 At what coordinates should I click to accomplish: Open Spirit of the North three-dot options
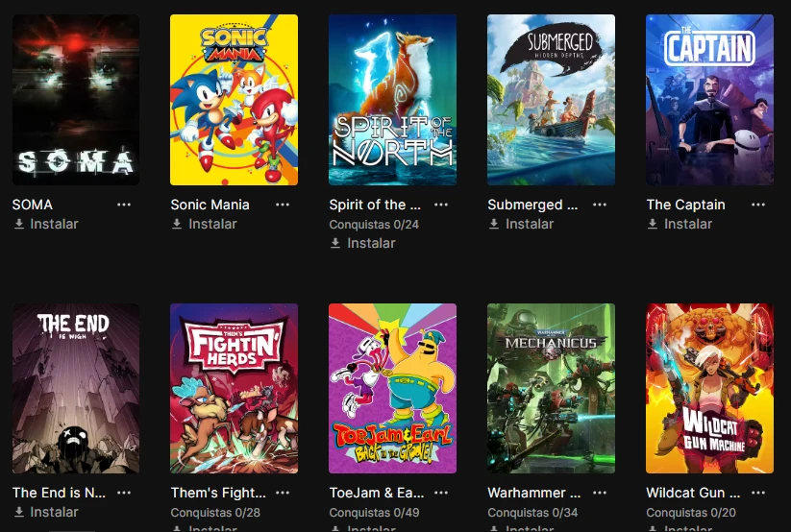441,205
